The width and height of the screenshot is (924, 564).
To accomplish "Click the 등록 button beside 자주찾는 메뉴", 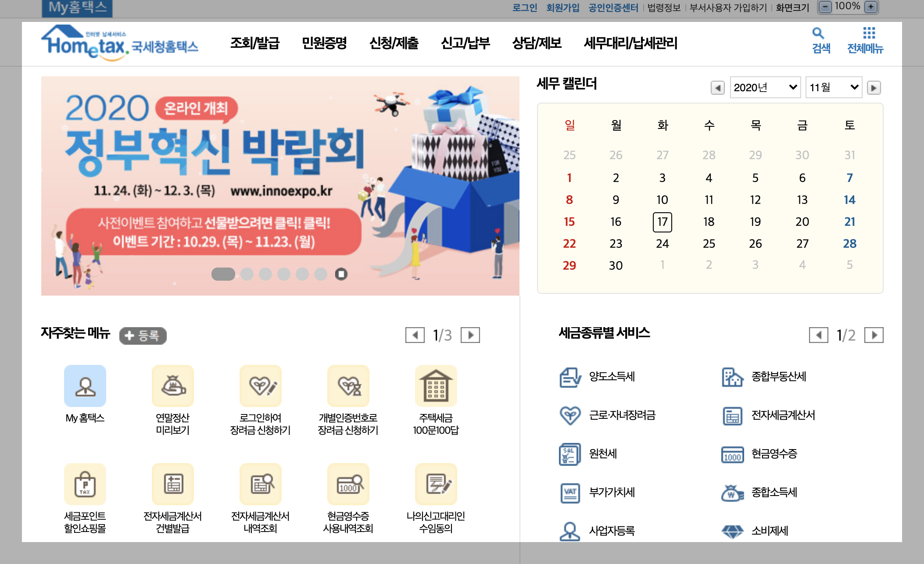I will 143,336.
